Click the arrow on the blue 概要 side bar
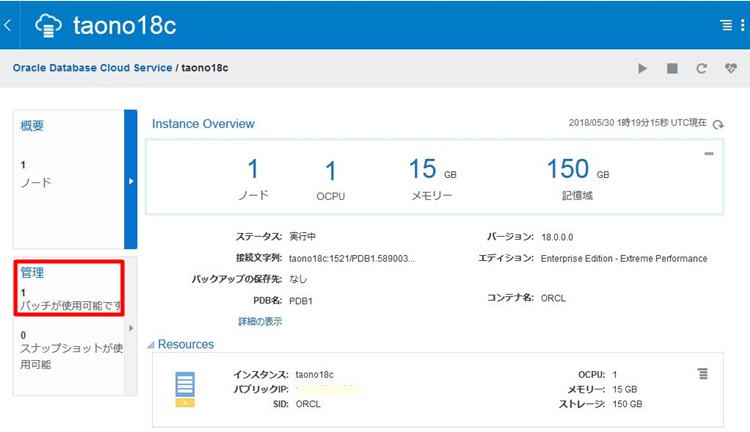 tap(131, 181)
